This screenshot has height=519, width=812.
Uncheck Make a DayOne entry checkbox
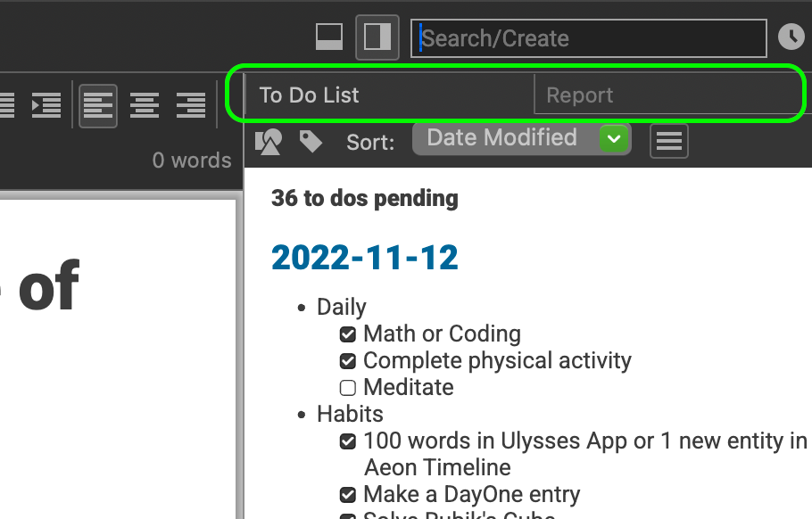point(347,495)
